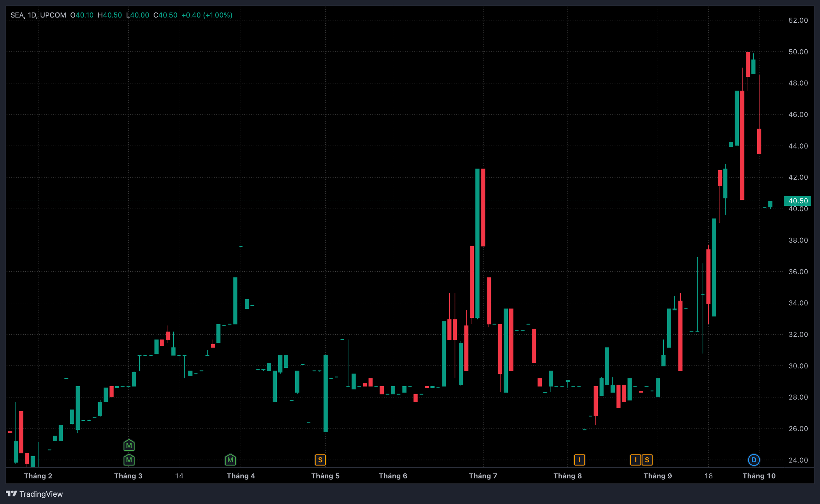Open the S split marker near Tháng 5
Image resolution: width=820 pixels, height=504 pixels.
tap(320, 460)
